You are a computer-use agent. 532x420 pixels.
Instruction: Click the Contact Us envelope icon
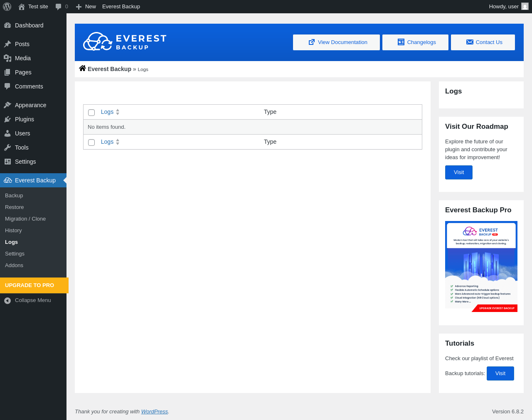(x=470, y=42)
